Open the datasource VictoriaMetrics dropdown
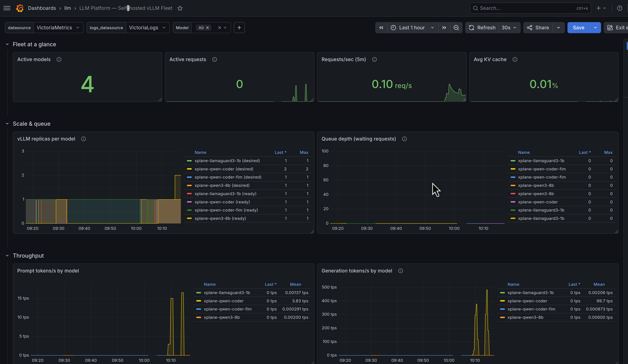The width and height of the screenshot is (628, 364). point(58,28)
